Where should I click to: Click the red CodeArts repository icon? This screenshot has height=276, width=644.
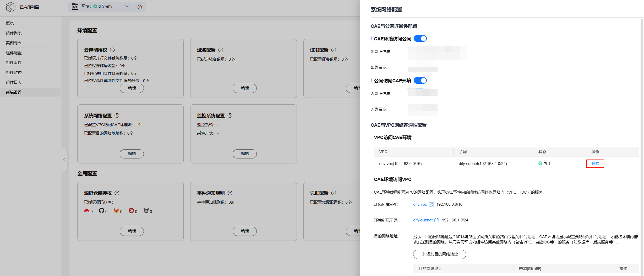tap(87, 210)
